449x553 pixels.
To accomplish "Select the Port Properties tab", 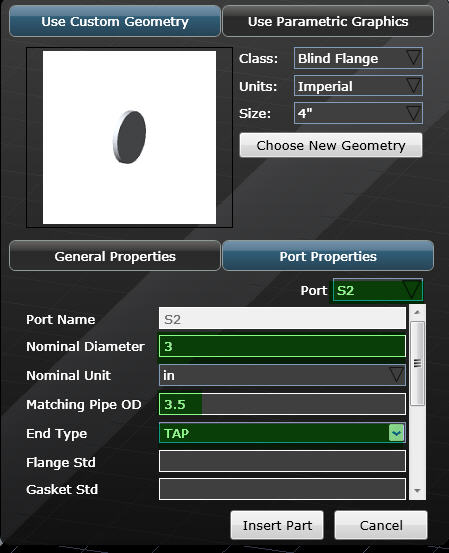I will [x=328, y=256].
